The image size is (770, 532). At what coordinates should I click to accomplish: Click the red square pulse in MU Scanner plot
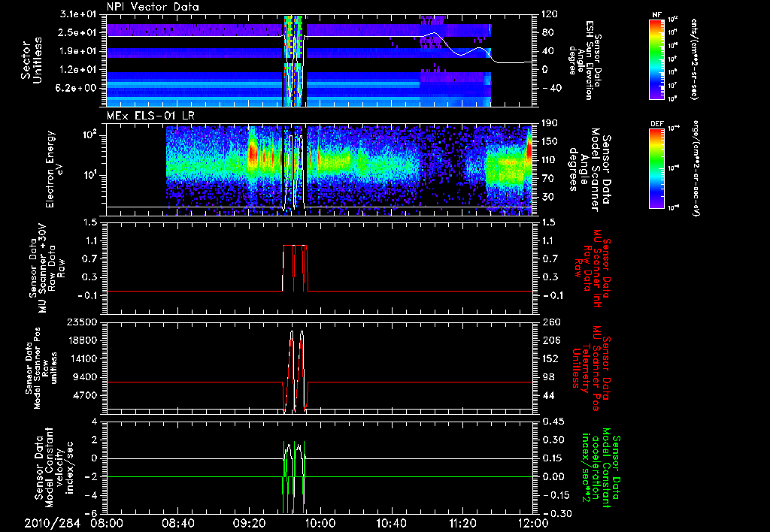pyautogui.click(x=295, y=268)
